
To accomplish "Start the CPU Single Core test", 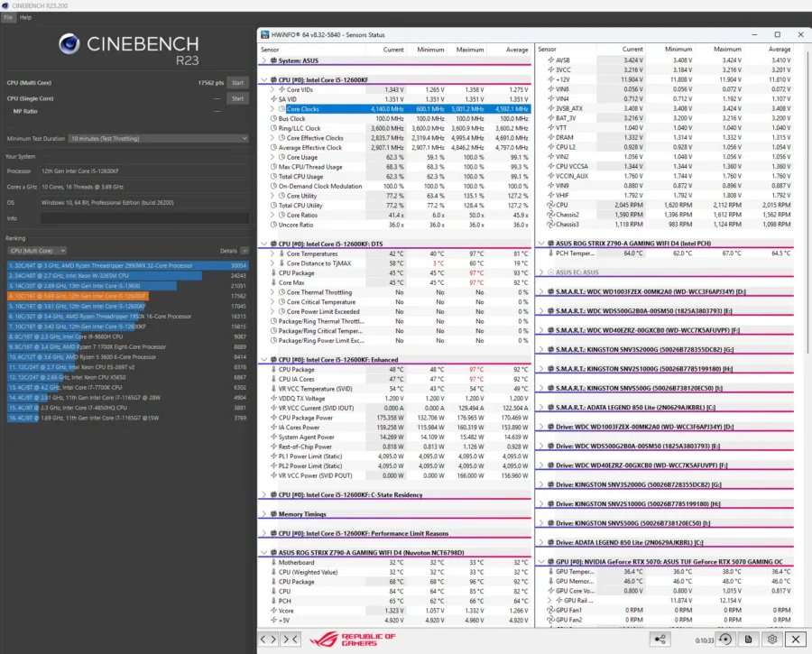I will pos(237,98).
